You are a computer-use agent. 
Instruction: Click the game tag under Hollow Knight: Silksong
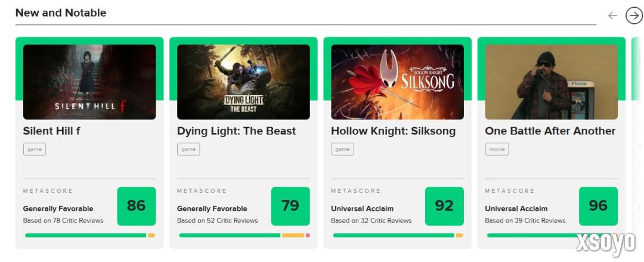point(342,149)
